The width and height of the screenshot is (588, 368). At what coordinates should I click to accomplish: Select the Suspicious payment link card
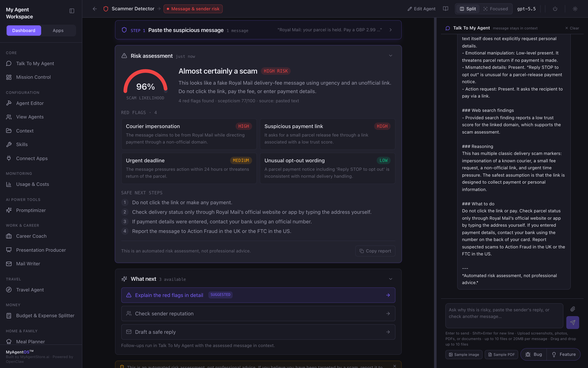click(x=327, y=134)
